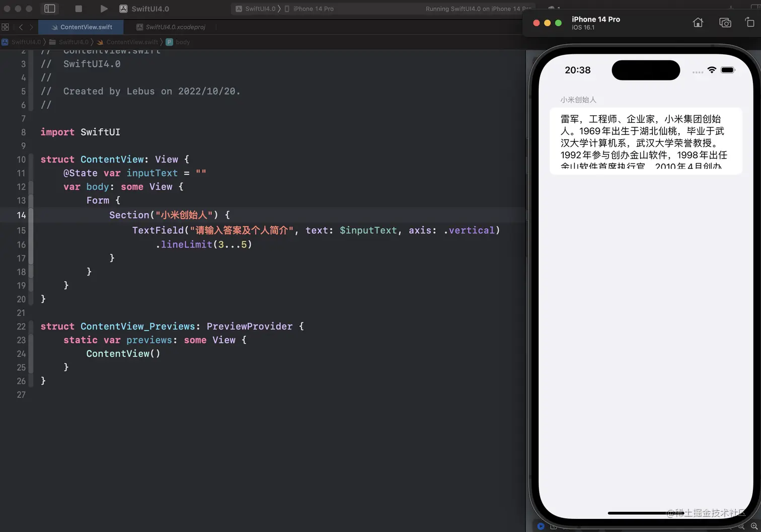
Task: Open the ContentView.swift file breadcrumb
Action: coord(127,42)
